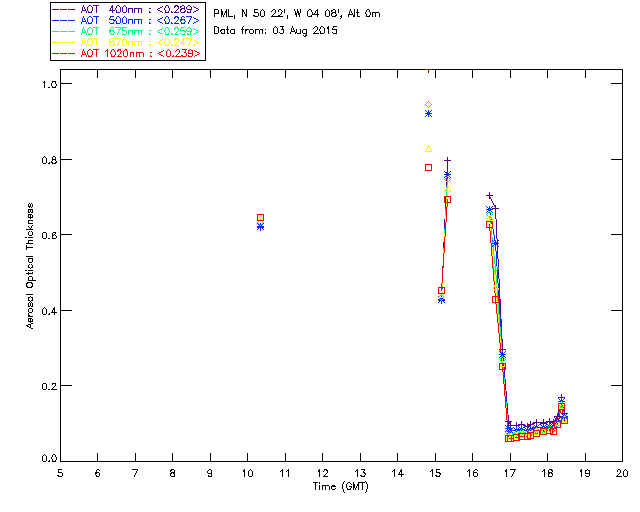
Task: Click the blue asterisk point near 0.92
Action: click(428, 114)
